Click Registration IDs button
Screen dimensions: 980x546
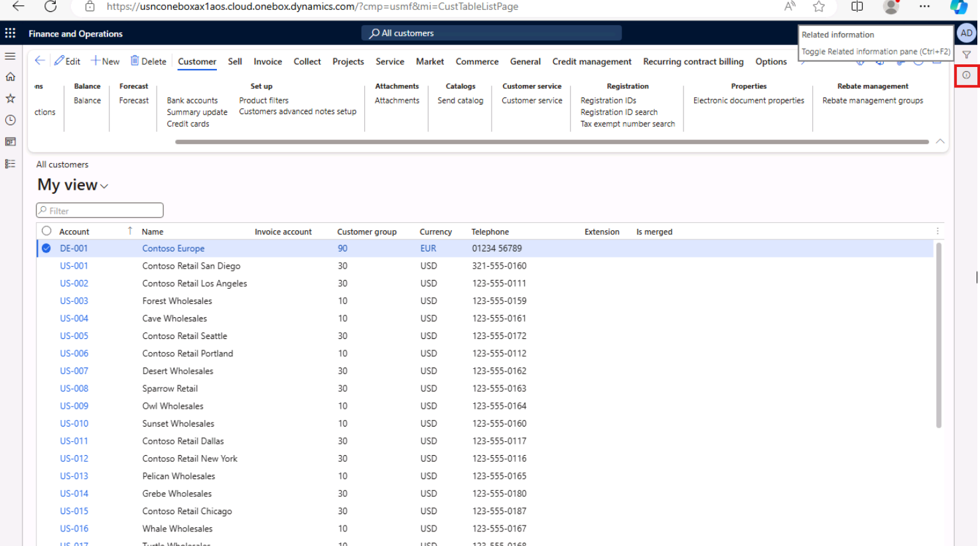(x=608, y=101)
